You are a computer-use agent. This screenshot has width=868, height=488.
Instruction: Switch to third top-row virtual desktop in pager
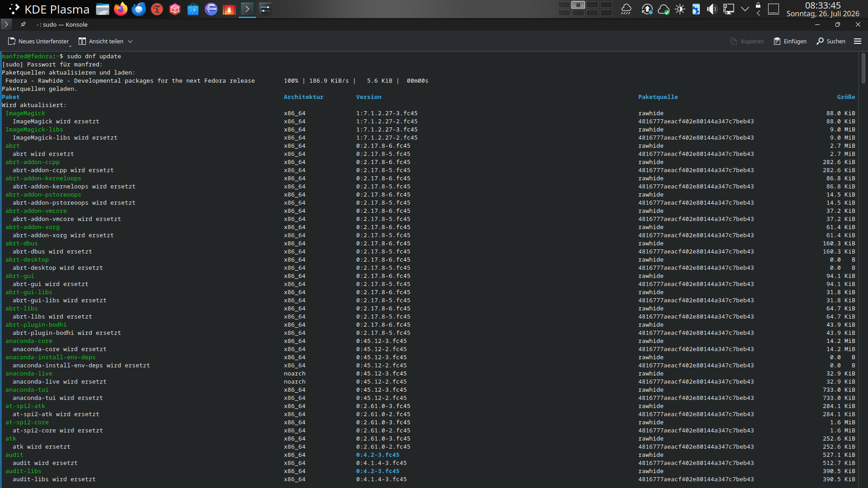(x=592, y=5)
